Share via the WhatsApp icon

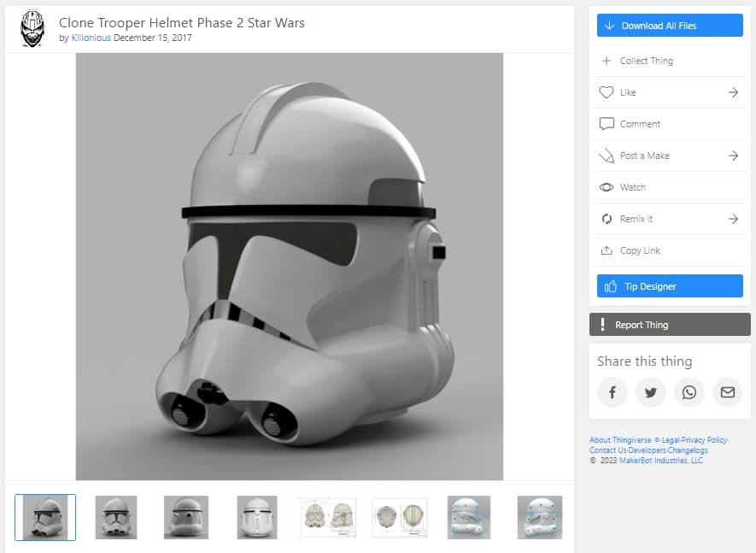tap(689, 392)
